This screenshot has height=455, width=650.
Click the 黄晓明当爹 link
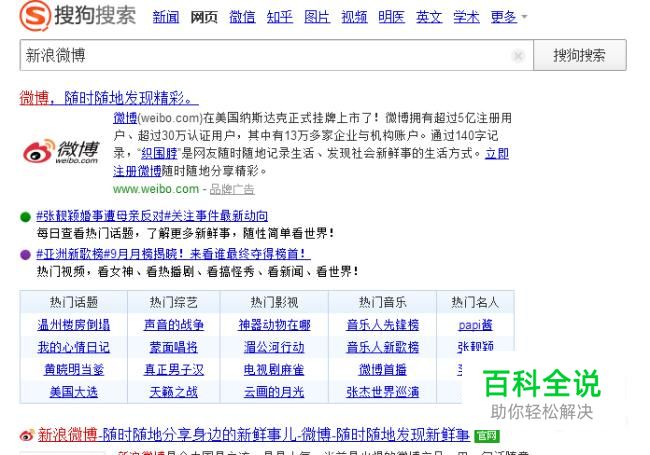click(73, 370)
